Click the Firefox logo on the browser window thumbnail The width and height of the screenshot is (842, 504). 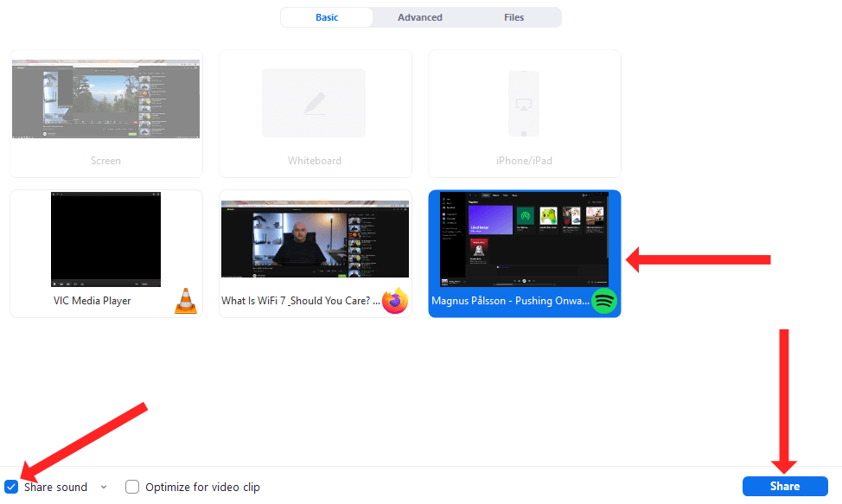[395, 301]
